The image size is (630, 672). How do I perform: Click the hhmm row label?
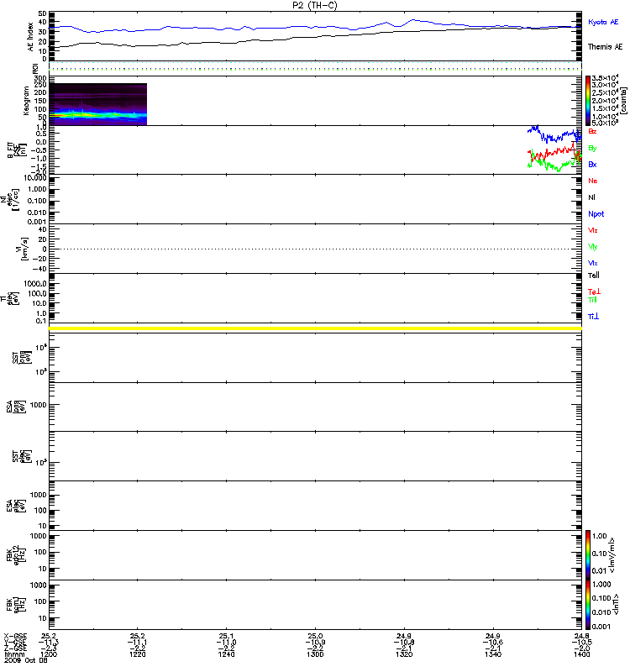click(x=14, y=654)
